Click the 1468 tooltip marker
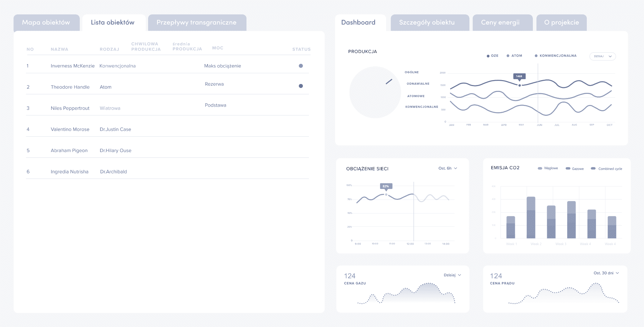Viewport: 644px width, 327px height. pyautogui.click(x=519, y=77)
